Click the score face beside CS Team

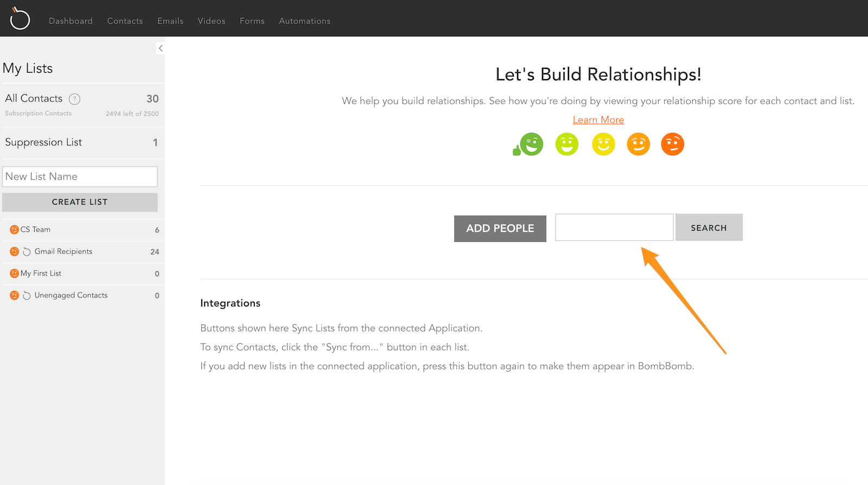coord(15,229)
